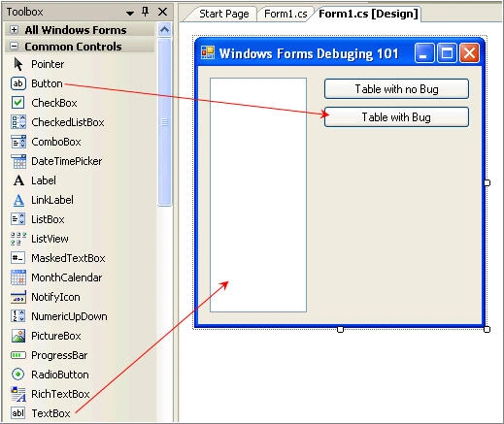This screenshot has height=424, width=504.
Task: Close the Toolbox panel
Action: tap(162, 12)
